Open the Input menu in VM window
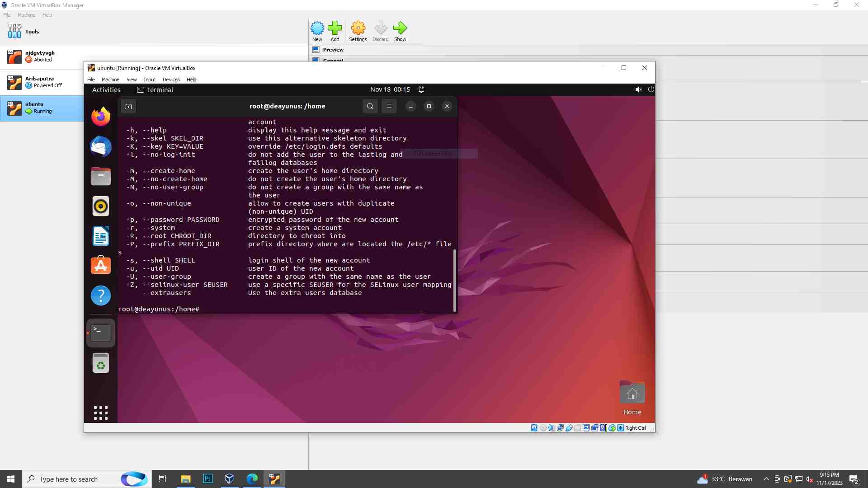868x488 pixels. (x=150, y=80)
